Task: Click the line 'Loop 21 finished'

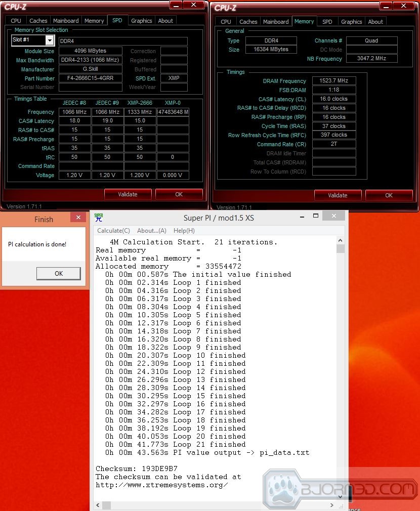Action: [175, 445]
